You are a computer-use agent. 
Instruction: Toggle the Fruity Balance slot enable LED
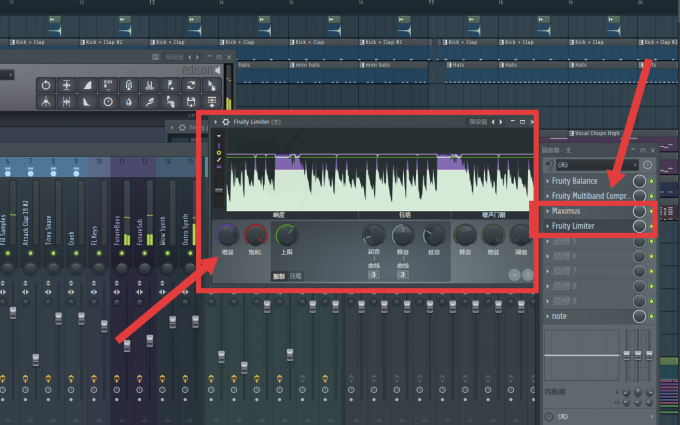[x=651, y=181]
